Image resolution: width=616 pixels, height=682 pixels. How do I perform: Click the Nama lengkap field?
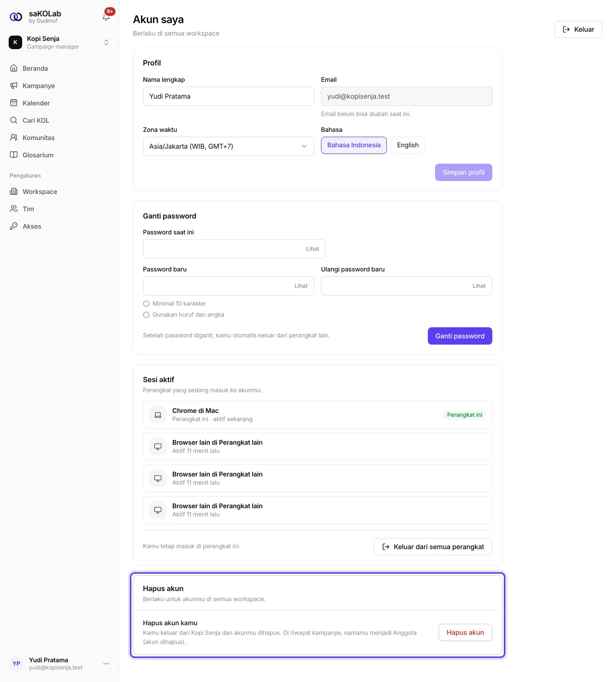(x=229, y=96)
